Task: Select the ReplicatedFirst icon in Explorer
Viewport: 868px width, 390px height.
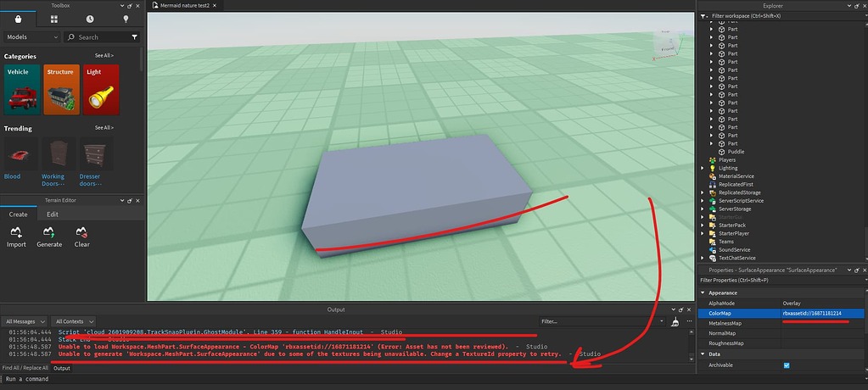Action: (714, 184)
